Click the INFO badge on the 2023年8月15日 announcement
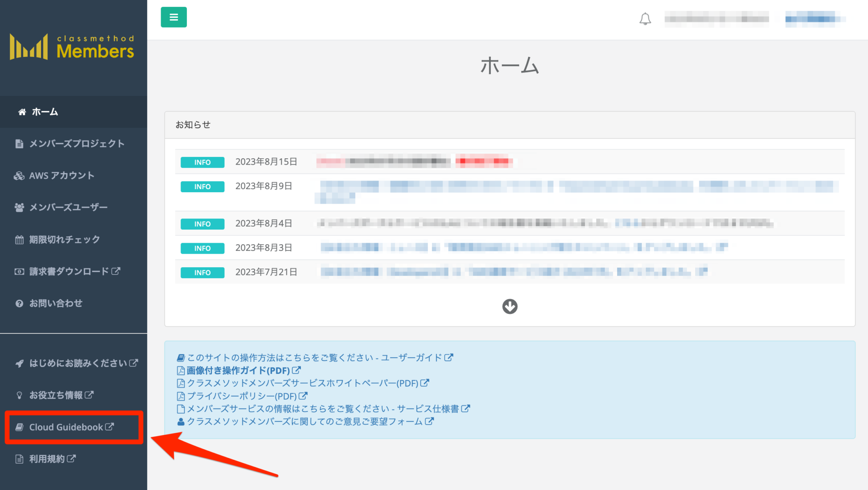Screen dimensions: 868x490 click(202, 162)
